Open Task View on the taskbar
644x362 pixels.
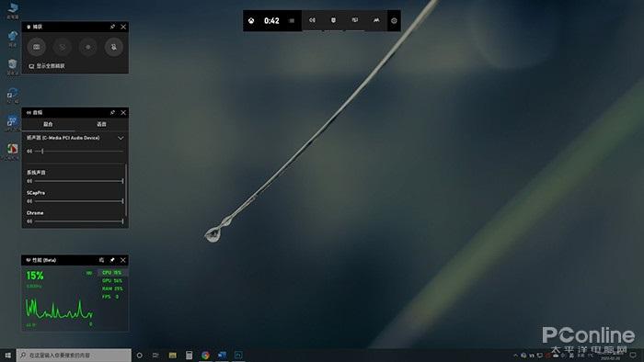[155, 355]
